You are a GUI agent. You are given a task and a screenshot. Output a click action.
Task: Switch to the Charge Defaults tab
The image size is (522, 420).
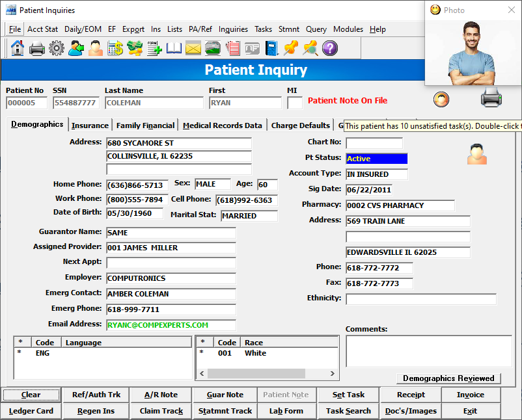click(x=300, y=125)
